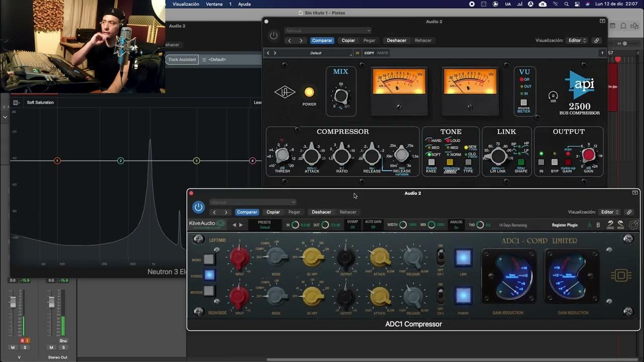
Task: Click the red output GAIN knob
Action: click(x=588, y=155)
